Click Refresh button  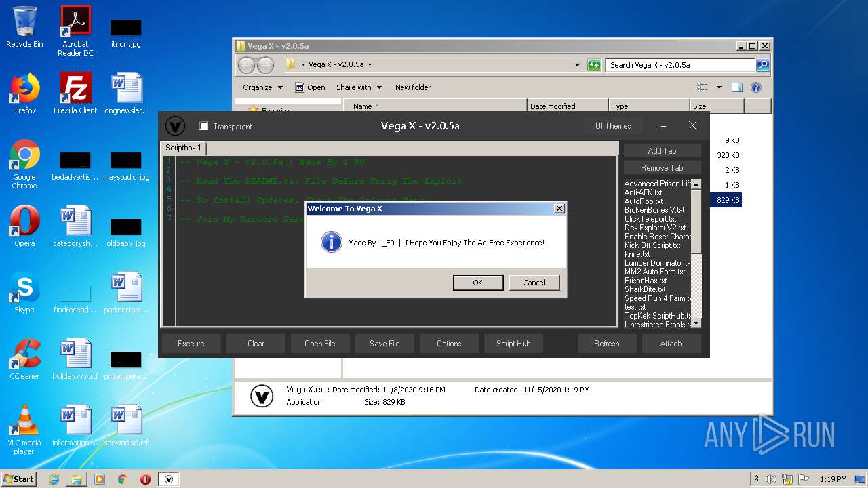pyautogui.click(x=606, y=344)
